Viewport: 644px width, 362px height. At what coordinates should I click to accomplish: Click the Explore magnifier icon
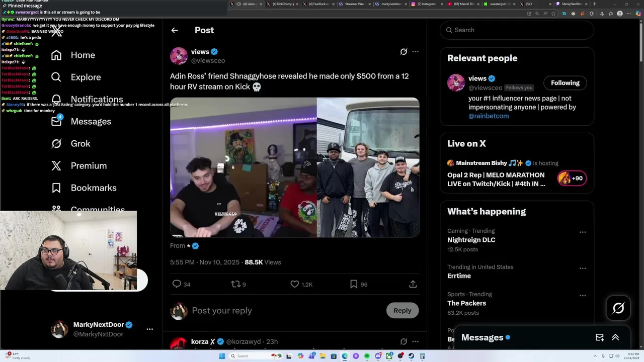pyautogui.click(x=56, y=77)
